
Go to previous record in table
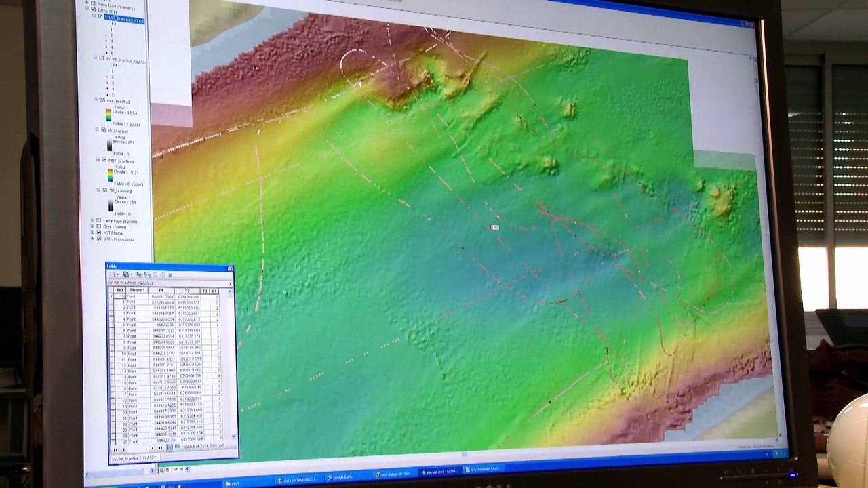[124, 449]
